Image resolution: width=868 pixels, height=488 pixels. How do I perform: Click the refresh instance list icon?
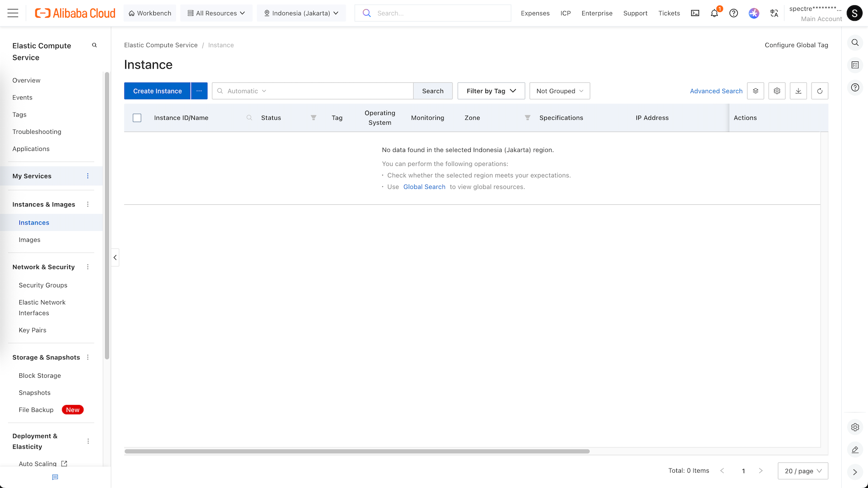(x=819, y=91)
